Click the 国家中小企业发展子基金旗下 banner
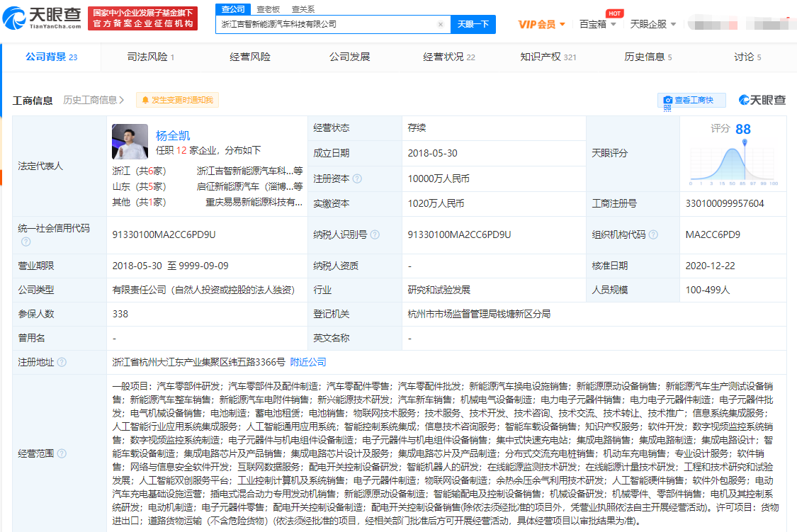The width and height of the screenshot is (797, 532). pyautogui.click(x=143, y=18)
